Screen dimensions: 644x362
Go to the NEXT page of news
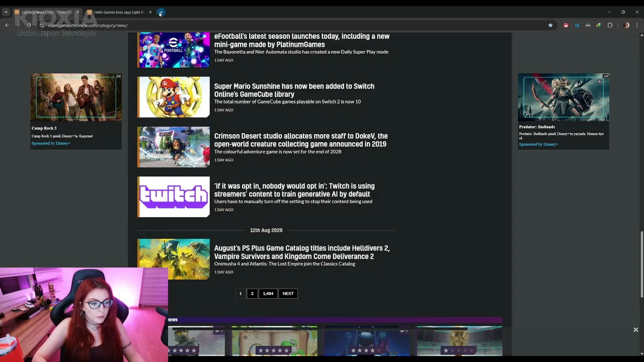click(x=288, y=294)
